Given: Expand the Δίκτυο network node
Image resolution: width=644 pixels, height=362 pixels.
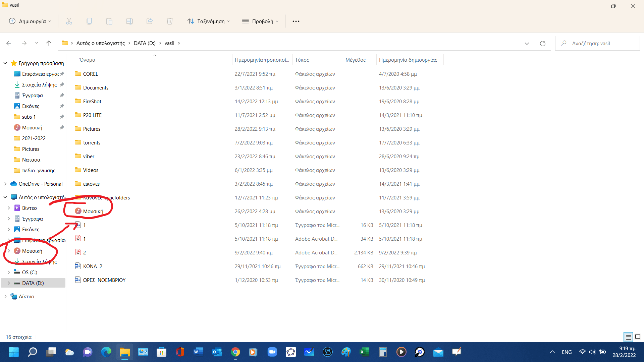Looking at the screenshot, I should (x=5, y=296).
